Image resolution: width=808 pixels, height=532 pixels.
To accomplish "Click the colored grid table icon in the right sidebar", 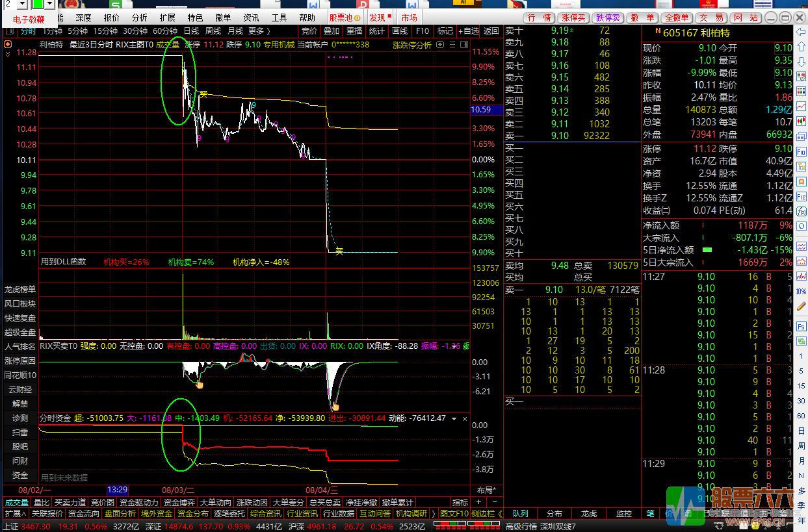I will point(801,90).
